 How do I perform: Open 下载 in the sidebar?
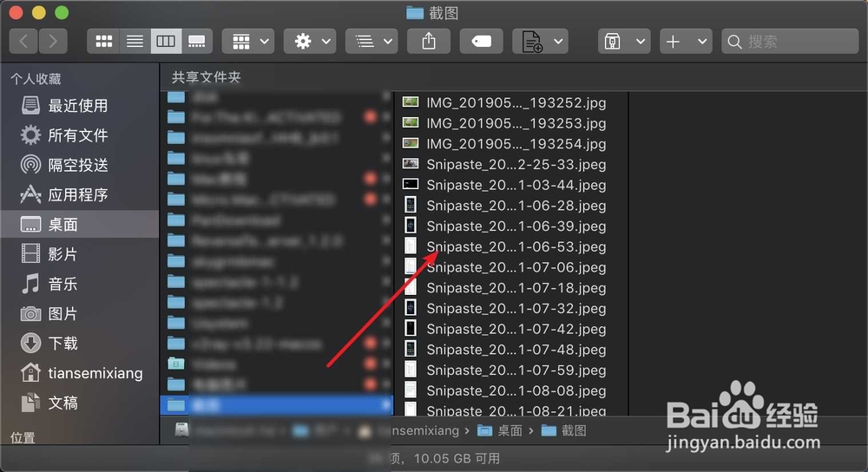80,343
